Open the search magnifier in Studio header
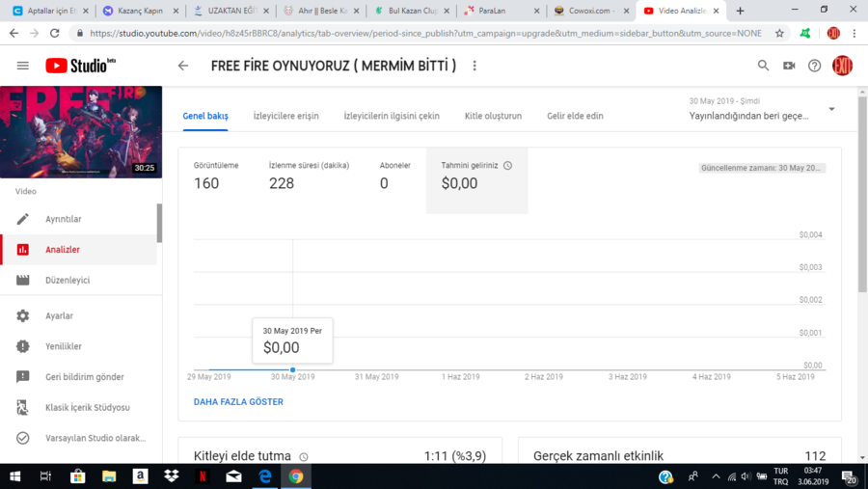Viewport: 868px width, 489px height. pos(764,66)
